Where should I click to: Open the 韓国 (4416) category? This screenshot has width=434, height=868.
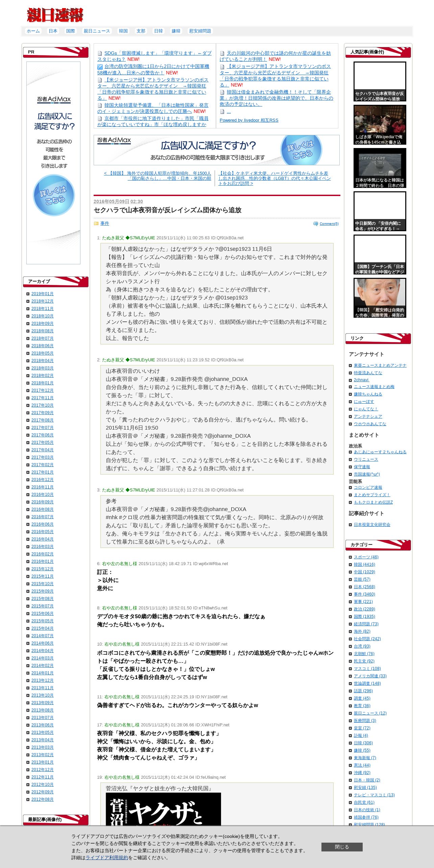coord(364,564)
